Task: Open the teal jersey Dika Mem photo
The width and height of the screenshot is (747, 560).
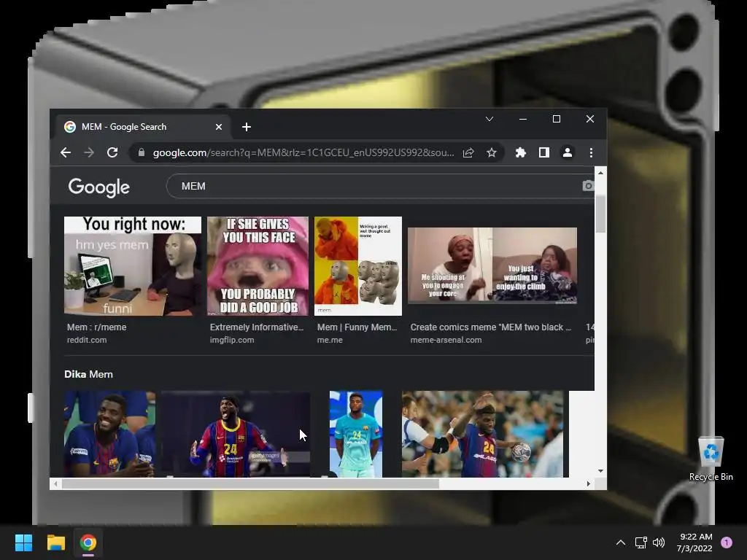Action: coord(356,434)
